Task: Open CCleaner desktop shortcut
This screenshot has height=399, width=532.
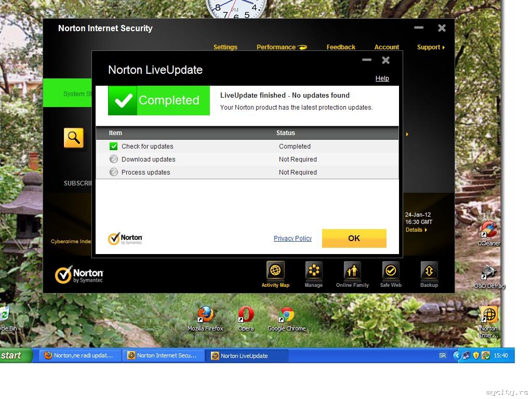Action: 488,234
